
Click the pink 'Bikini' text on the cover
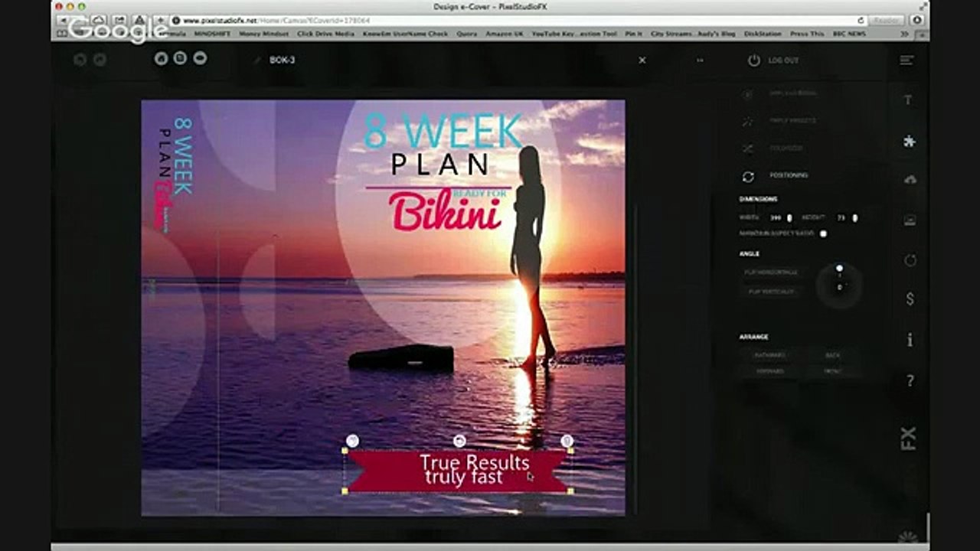coord(445,211)
